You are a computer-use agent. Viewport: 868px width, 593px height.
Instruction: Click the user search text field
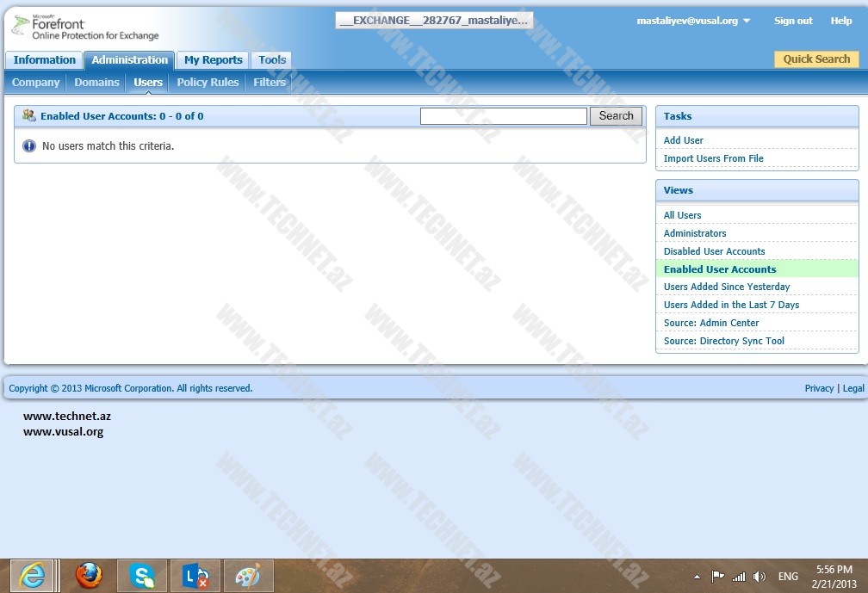click(x=503, y=116)
